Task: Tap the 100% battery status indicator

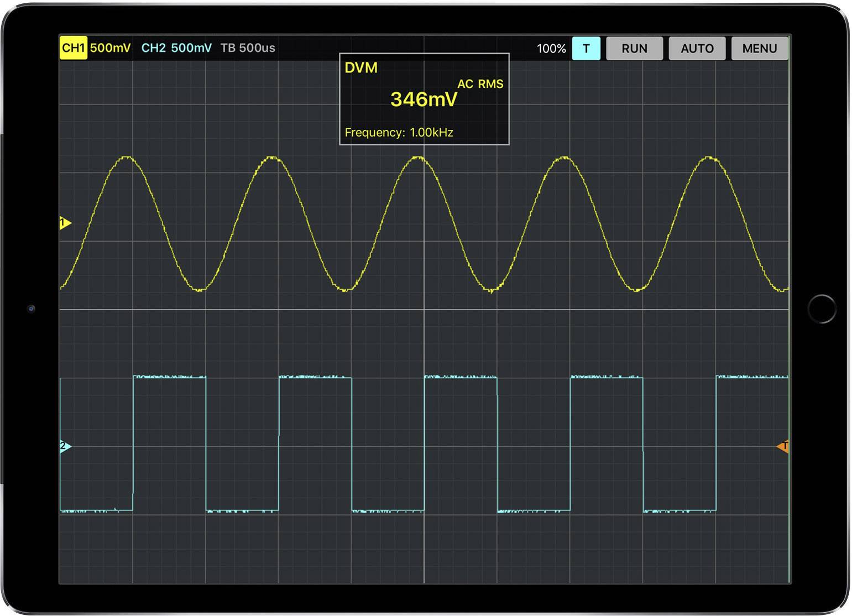Action: point(551,48)
